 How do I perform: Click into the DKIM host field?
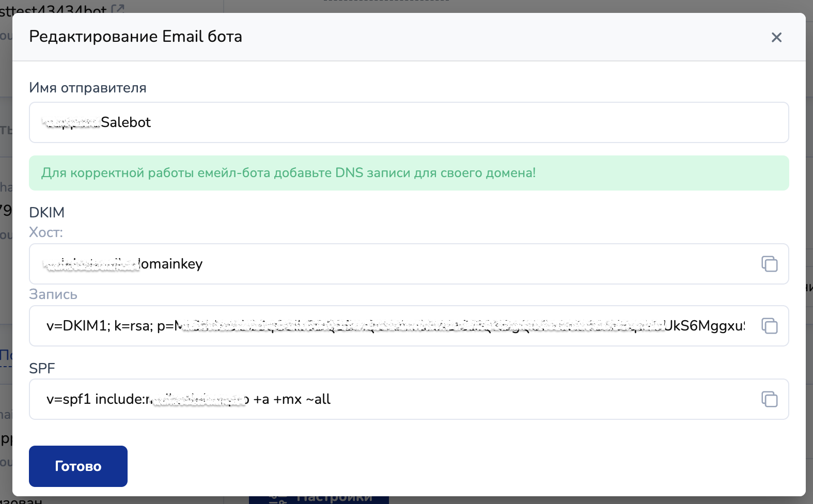393,264
